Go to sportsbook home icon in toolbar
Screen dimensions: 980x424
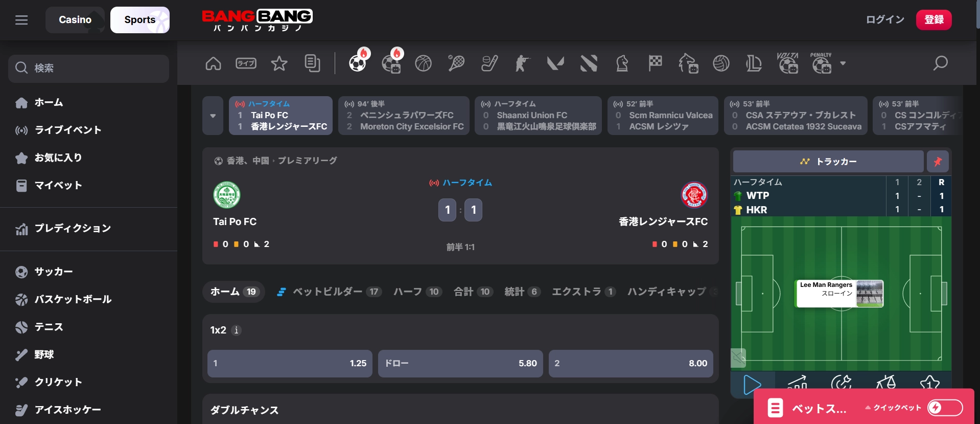click(x=213, y=63)
